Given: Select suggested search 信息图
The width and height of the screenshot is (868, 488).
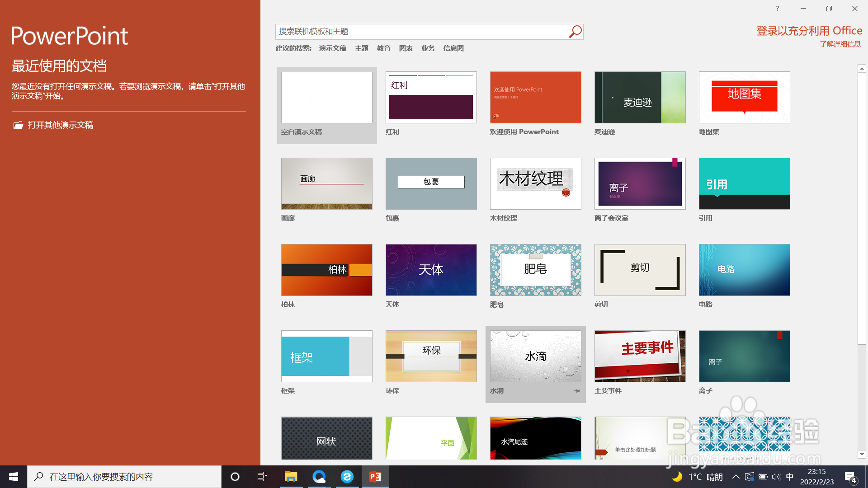Looking at the screenshot, I should click(453, 48).
